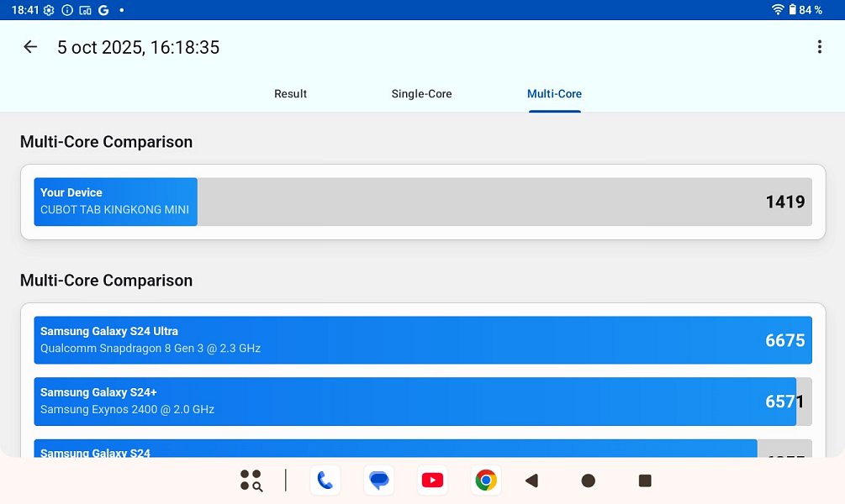Launch Chrome from the taskbar

tap(485, 480)
